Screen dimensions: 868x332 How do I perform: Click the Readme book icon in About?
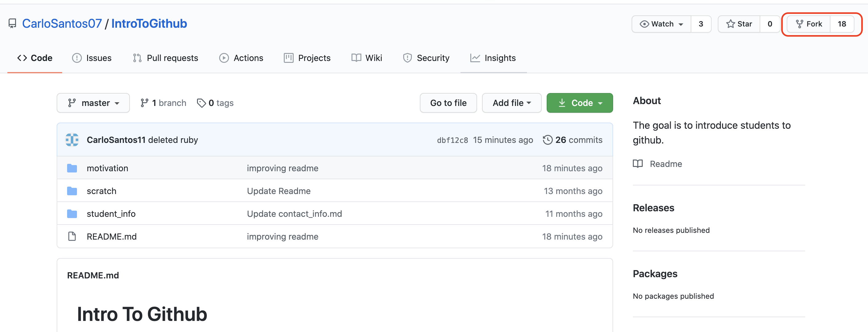[x=637, y=164]
